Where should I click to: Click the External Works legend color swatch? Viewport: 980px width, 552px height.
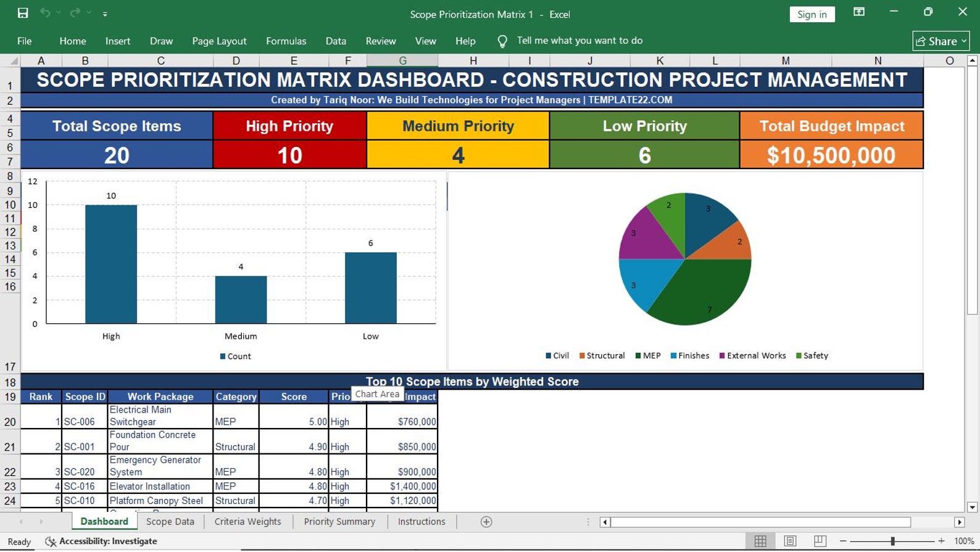[722, 356]
